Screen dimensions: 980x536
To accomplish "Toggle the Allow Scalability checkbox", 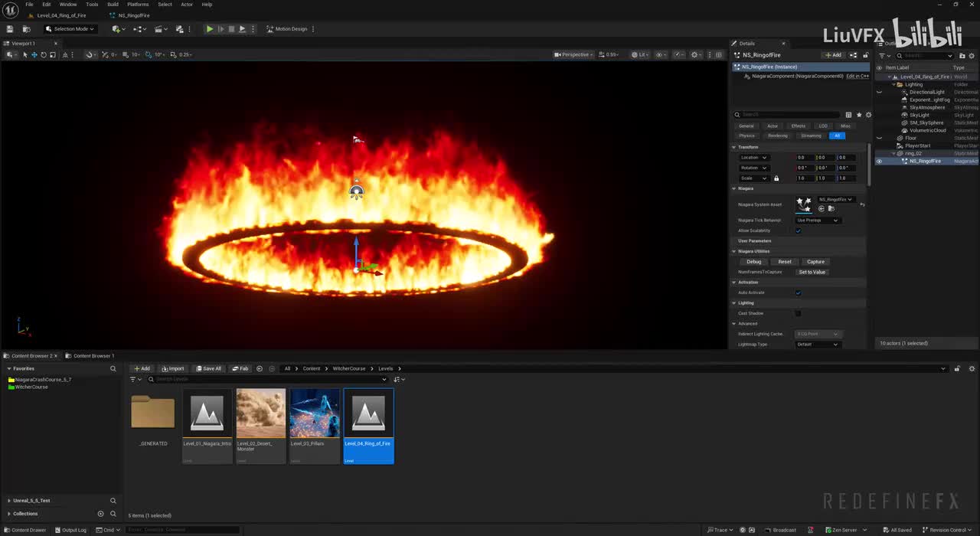I will [x=798, y=230].
